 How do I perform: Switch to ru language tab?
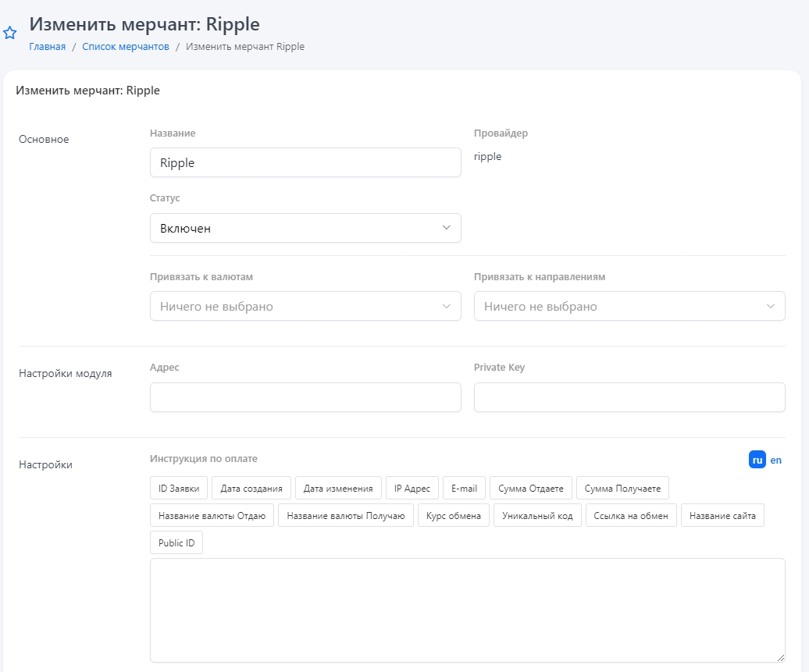[x=757, y=460]
